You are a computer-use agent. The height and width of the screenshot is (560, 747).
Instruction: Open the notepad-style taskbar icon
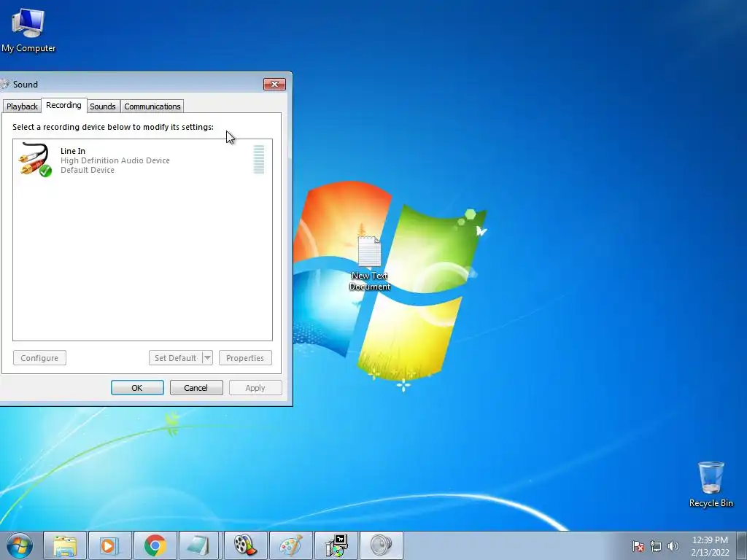(199, 545)
